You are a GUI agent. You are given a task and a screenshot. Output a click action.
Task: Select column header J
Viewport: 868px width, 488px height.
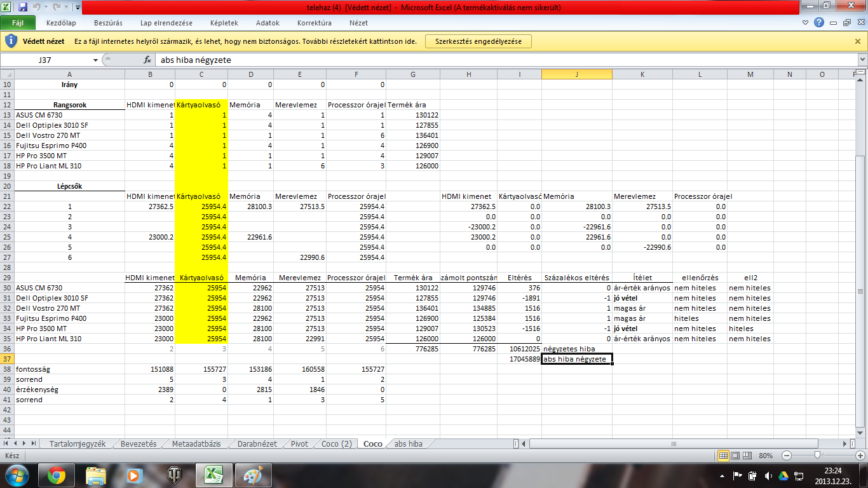[577, 74]
